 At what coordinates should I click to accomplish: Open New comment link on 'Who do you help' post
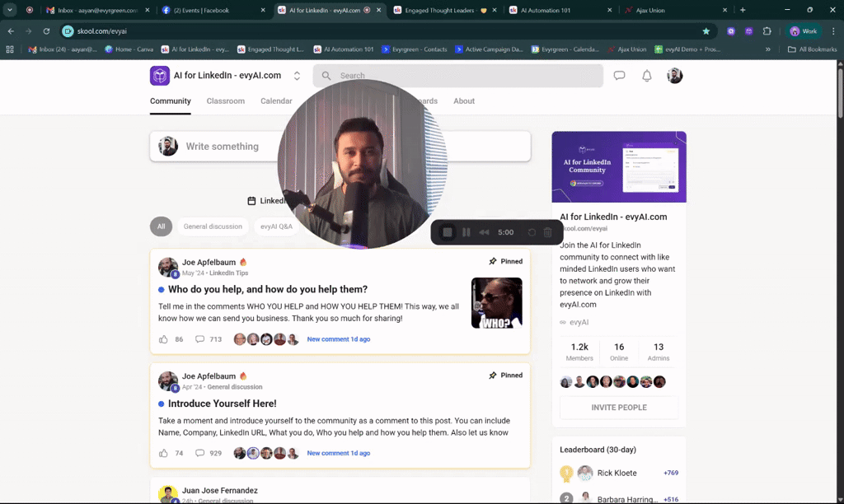click(x=338, y=339)
